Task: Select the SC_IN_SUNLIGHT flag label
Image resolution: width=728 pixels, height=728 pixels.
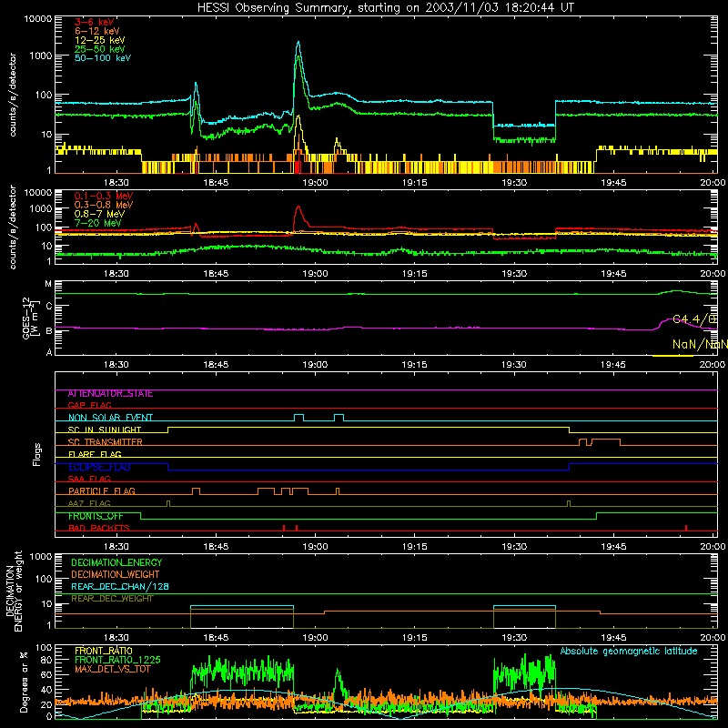Action: click(x=105, y=430)
